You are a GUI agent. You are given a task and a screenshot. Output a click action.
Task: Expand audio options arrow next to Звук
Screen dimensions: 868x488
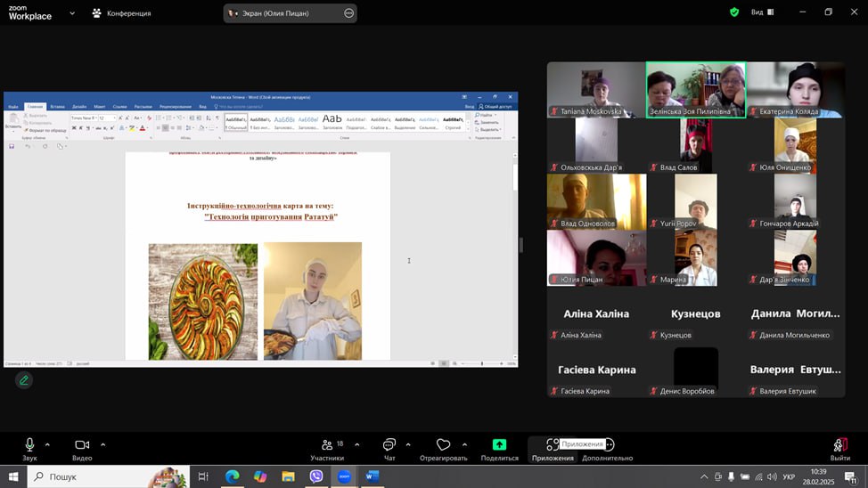47,444
